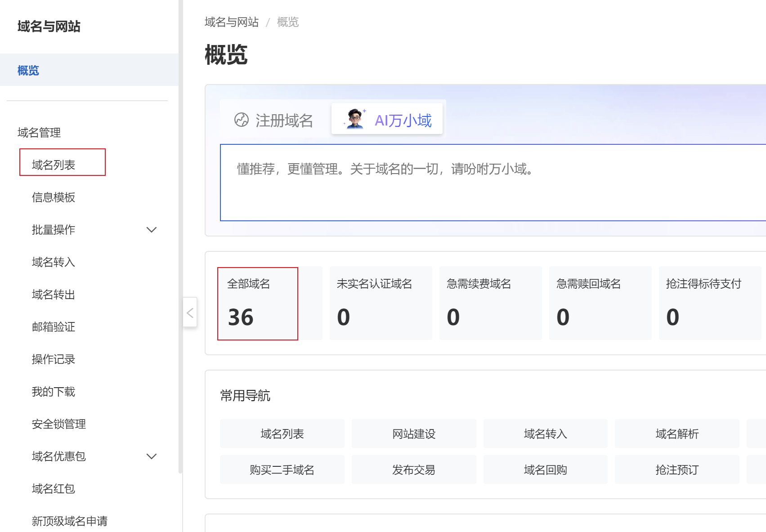766x532 pixels.
Task: Select 概览 in the sidebar
Action: [x=28, y=71]
